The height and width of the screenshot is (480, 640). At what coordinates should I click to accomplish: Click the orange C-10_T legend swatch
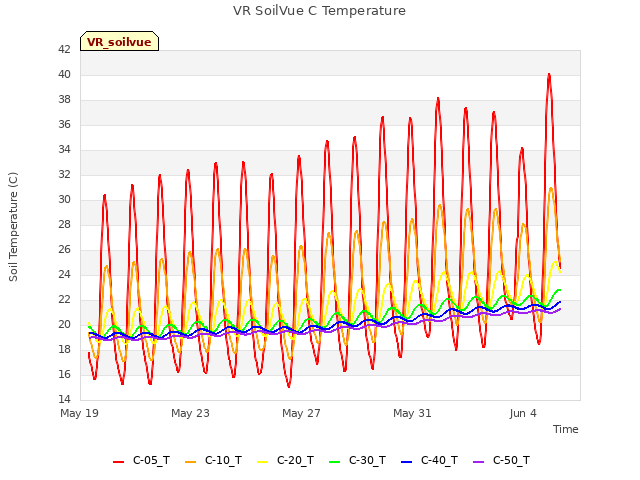(190, 462)
